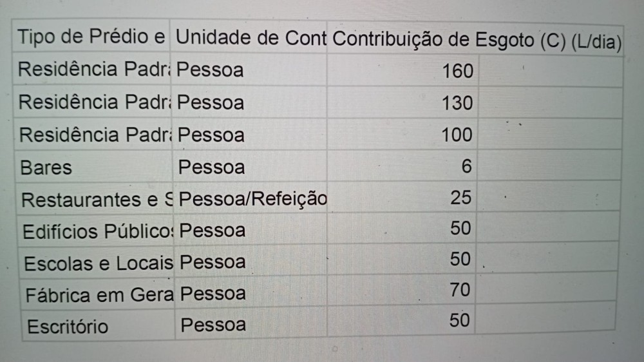Click the 'Pessoa/Refeição' unit cell
644x362 pixels.
tap(252, 199)
